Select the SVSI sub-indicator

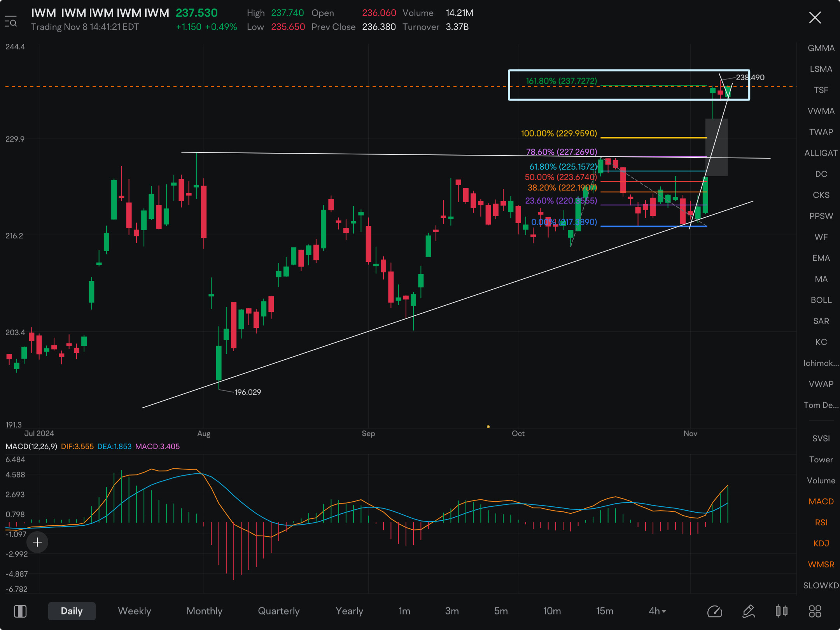[821, 439]
